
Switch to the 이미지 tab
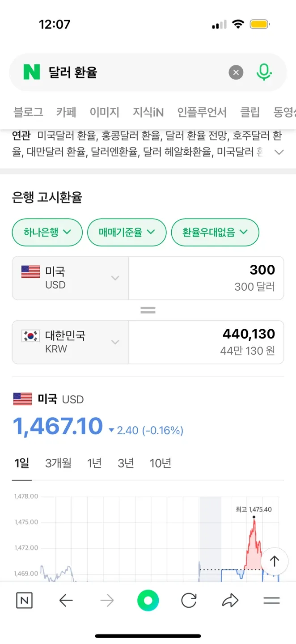105,112
